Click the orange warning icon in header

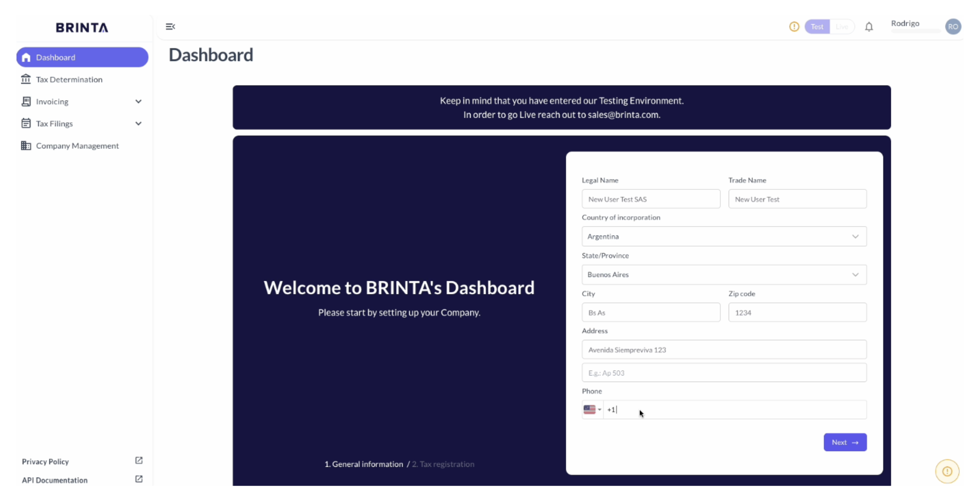794,26
